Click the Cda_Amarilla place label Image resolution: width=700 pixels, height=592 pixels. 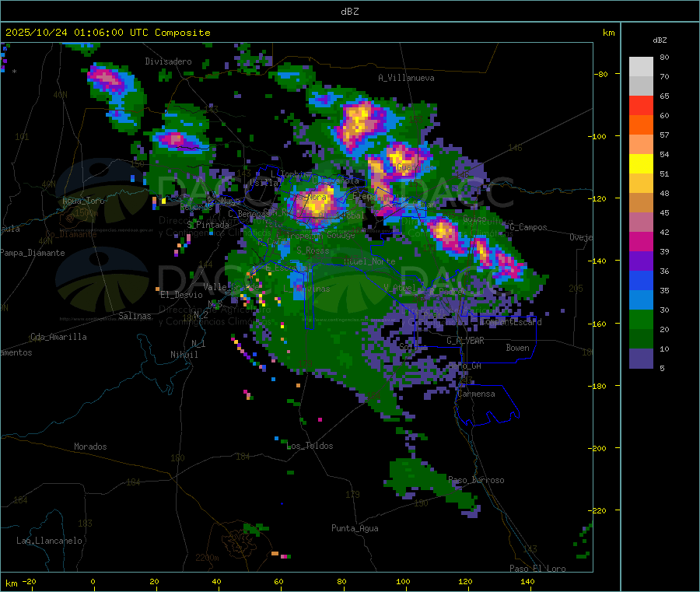tap(58, 337)
